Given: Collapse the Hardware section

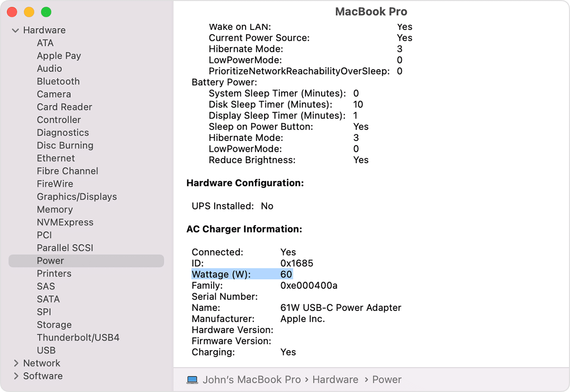Looking at the screenshot, I should (16, 30).
